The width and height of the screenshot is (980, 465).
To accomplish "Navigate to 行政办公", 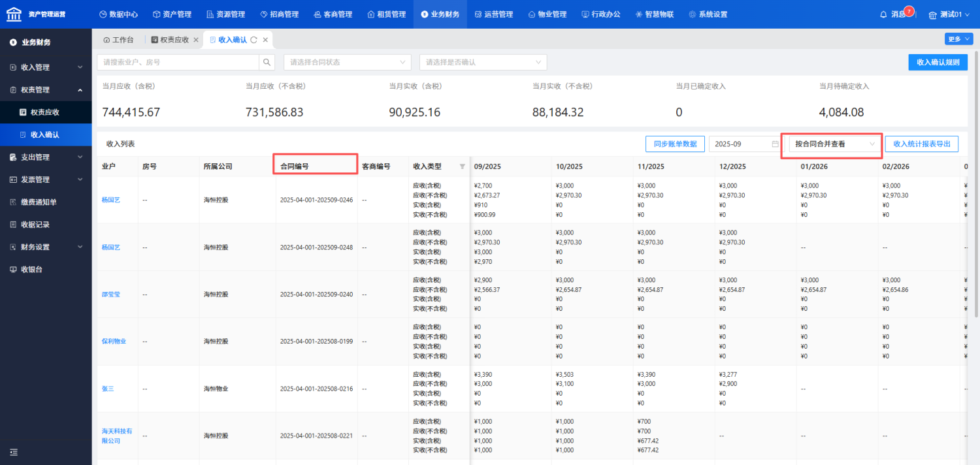I will [x=601, y=14].
